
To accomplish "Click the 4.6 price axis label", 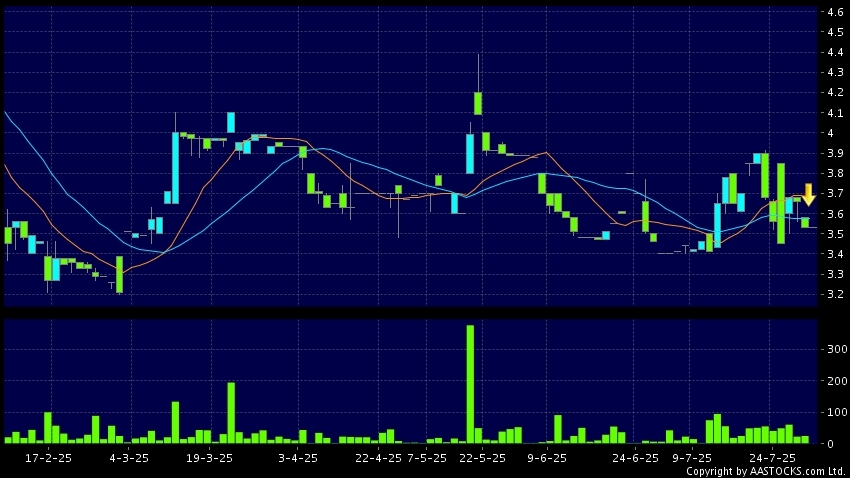I will [x=835, y=12].
